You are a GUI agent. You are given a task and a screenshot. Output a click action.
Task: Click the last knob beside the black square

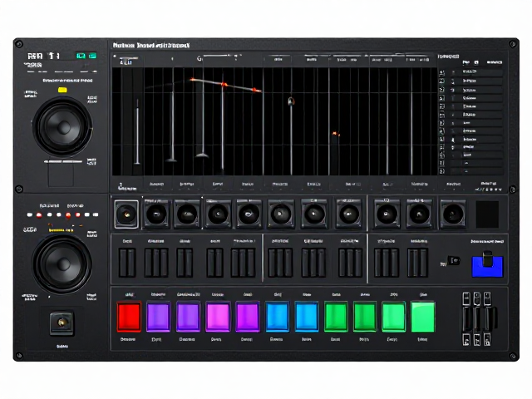pyautogui.click(x=453, y=214)
